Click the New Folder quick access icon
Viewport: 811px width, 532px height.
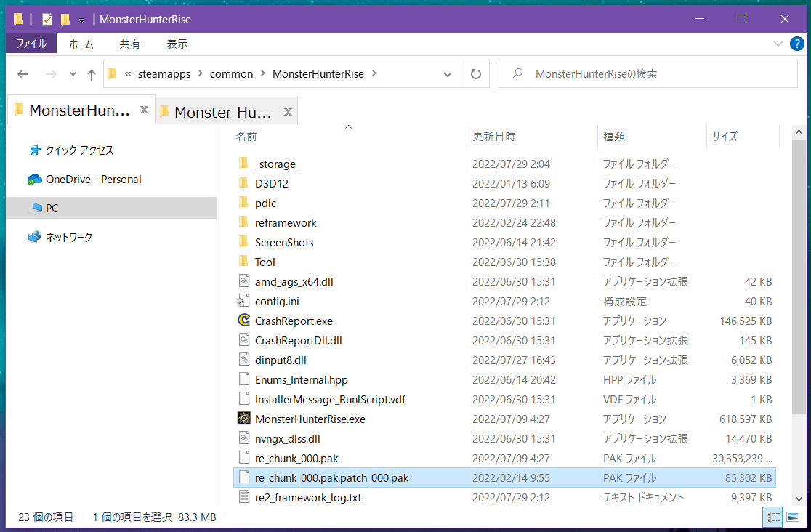pyautogui.click(x=65, y=20)
